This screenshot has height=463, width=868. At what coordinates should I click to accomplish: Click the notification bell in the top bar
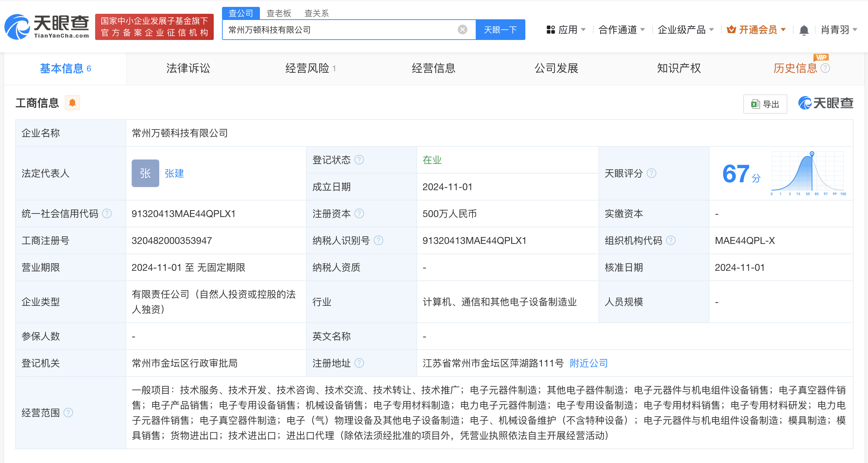click(x=804, y=30)
